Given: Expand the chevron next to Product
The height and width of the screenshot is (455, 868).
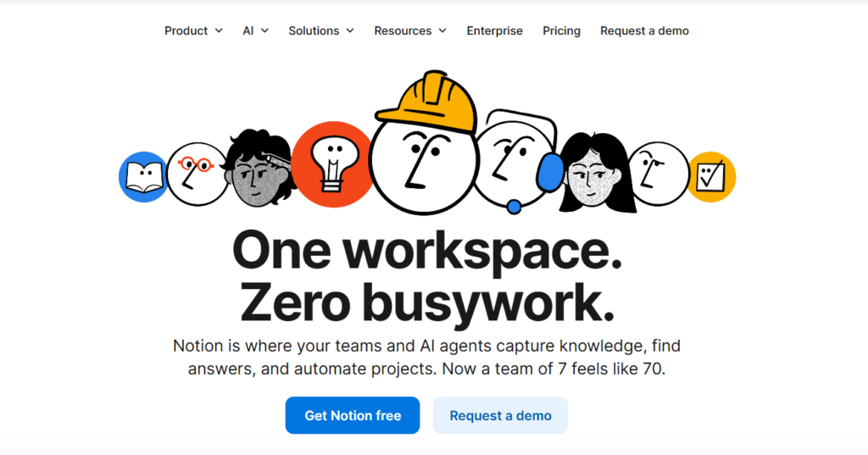Looking at the screenshot, I should (x=219, y=31).
